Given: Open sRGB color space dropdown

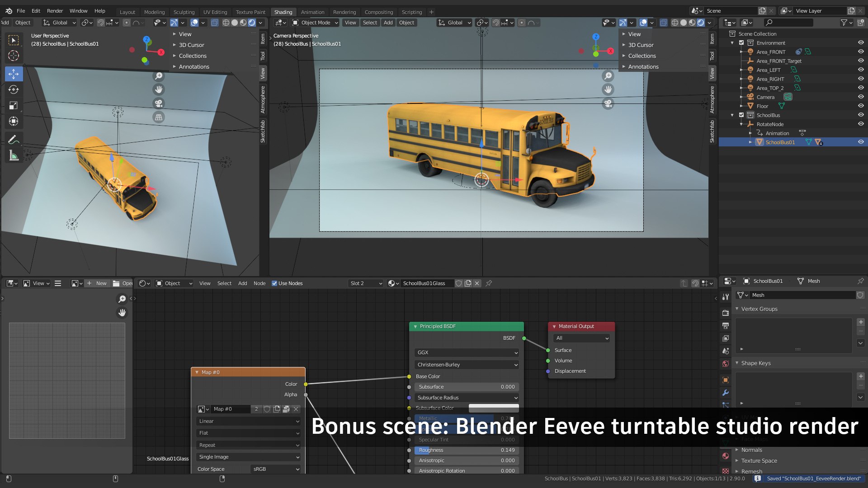Looking at the screenshot, I should 275,469.
